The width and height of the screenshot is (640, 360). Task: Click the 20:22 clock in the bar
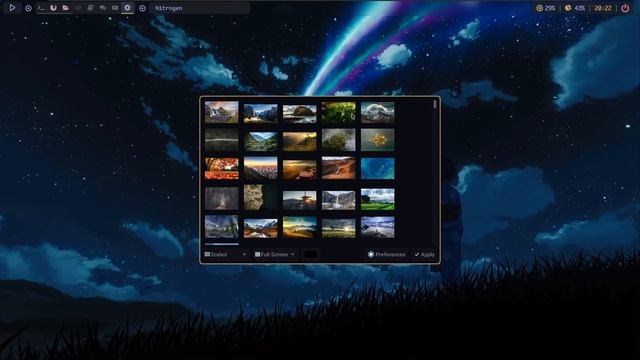[x=603, y=8]
